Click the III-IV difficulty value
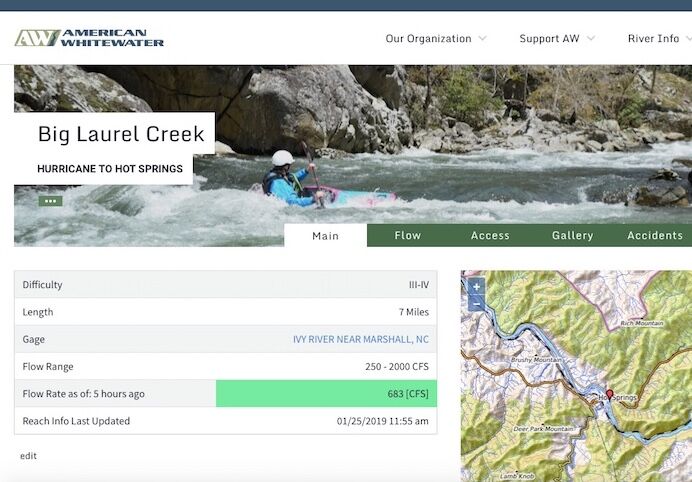This screenshot has width=692, height=482. 419,285
